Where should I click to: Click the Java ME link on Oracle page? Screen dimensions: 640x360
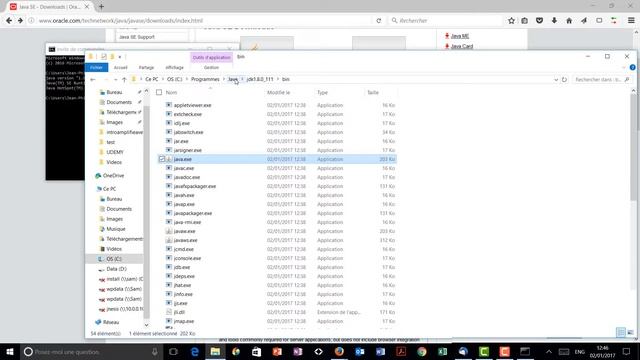click(x=460, y=36)
